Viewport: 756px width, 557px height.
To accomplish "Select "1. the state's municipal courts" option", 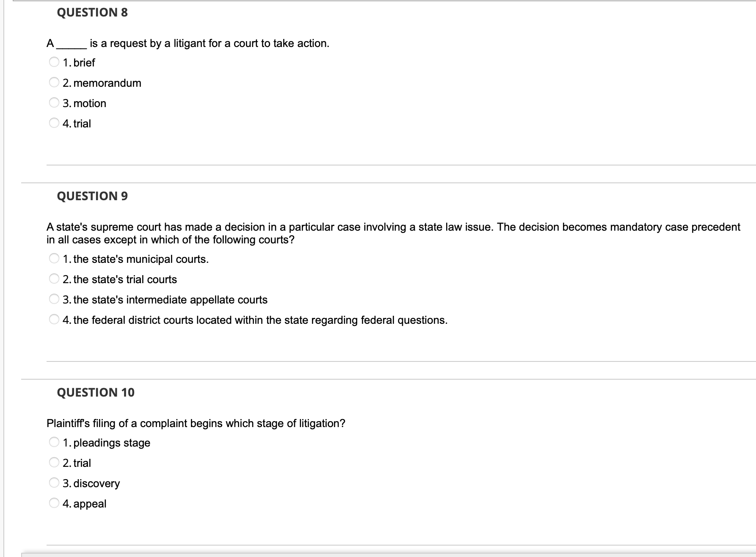I will 53,259.
